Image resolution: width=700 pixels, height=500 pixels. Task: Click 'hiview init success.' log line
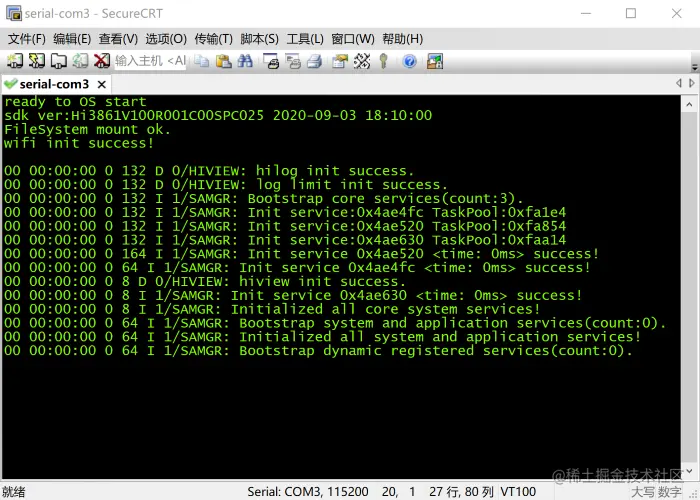(x=205, y=282)
